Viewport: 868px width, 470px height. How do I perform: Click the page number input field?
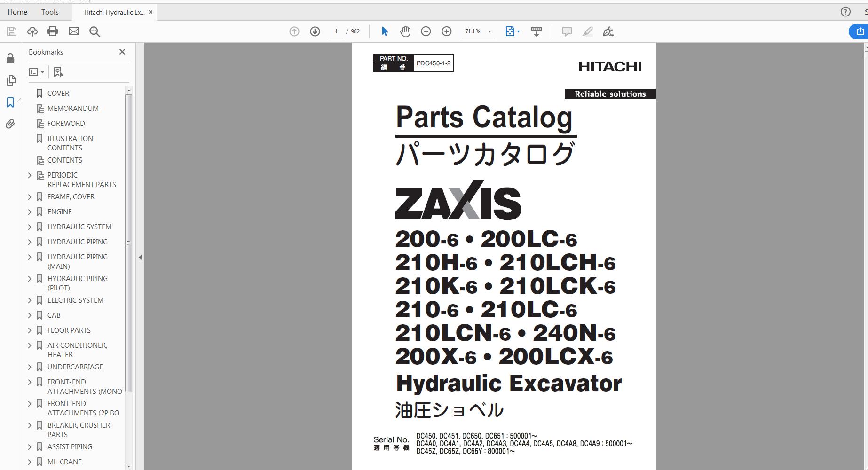pos(336,31)
